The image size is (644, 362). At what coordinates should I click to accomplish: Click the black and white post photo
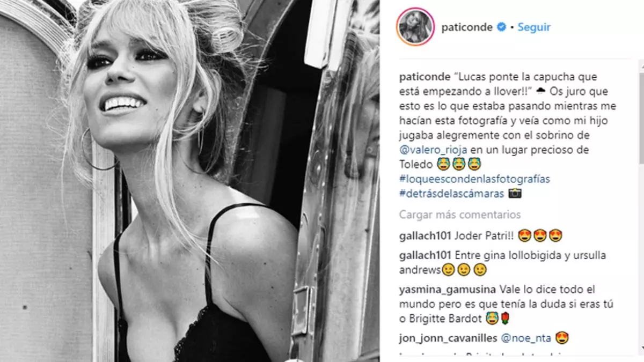coord(190,181)
